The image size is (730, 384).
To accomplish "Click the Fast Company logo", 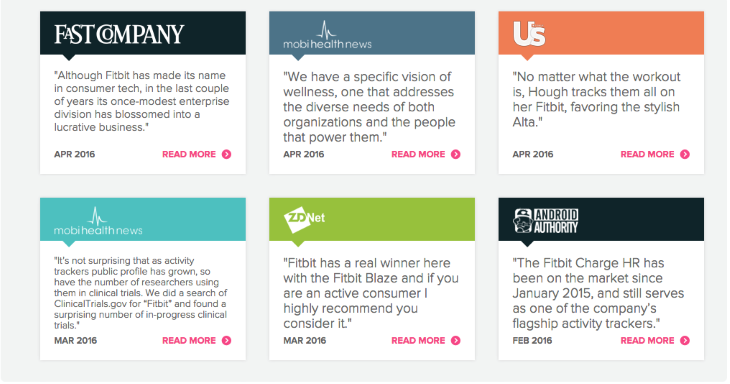I will [119, 34].
